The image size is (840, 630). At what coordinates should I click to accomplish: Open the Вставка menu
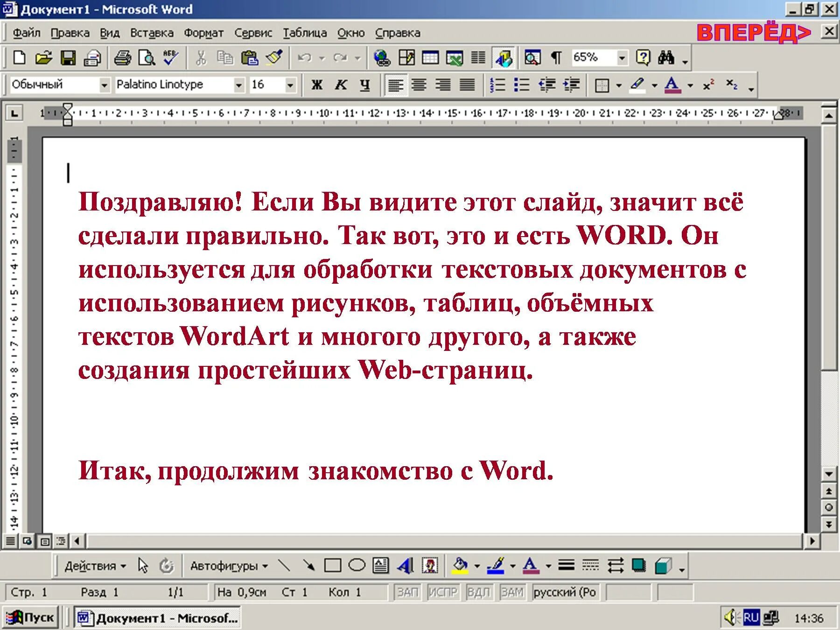152,33
